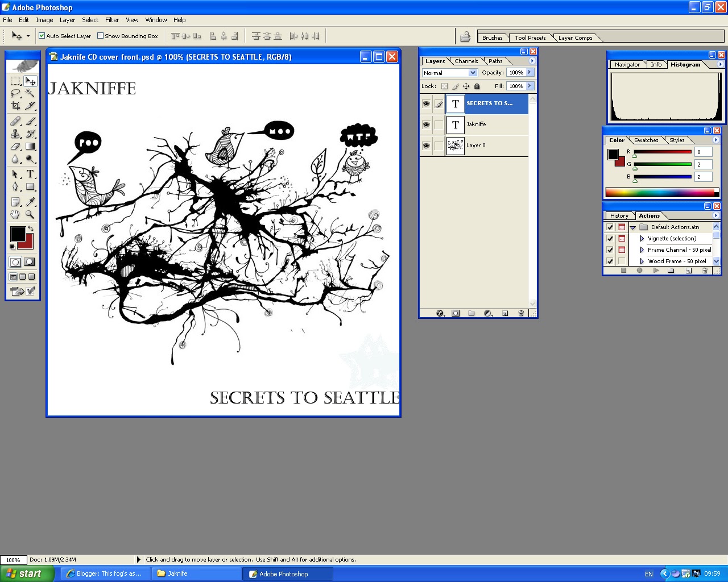
Task: Open Layers panel flyout menu arrow
Action: coord(532,61)
